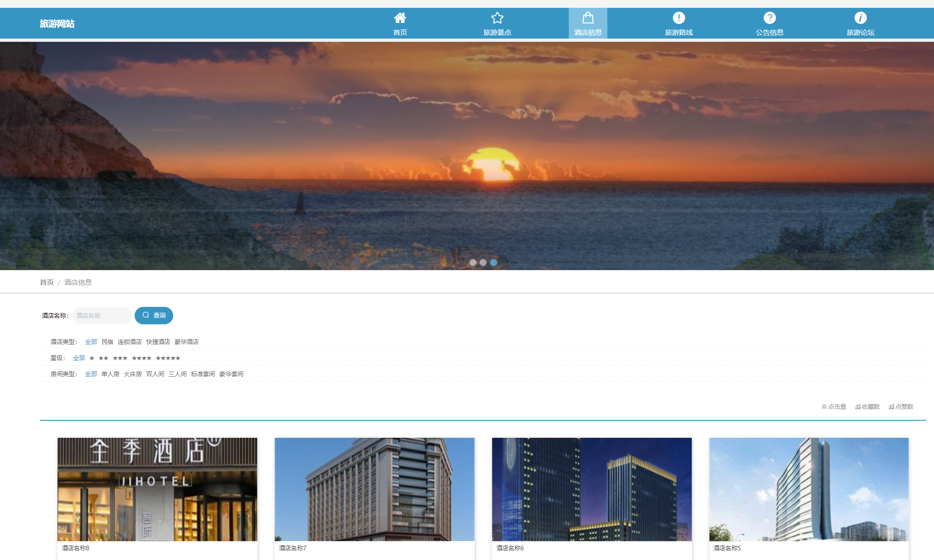The height and width of the screenshot is (560, 934).
Task: Open 旅游论坛 info icon
Action: pyautogui.click(x=860, y=18)
